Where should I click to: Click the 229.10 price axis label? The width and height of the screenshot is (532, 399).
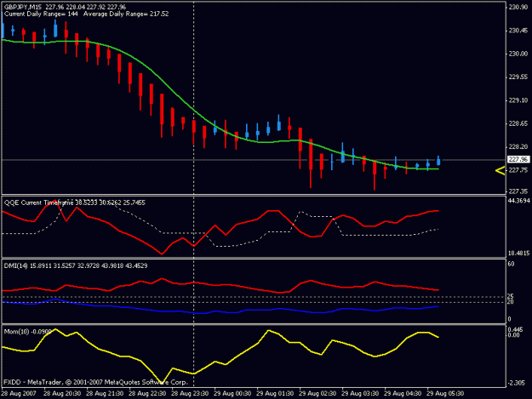(x=518, y=100)
